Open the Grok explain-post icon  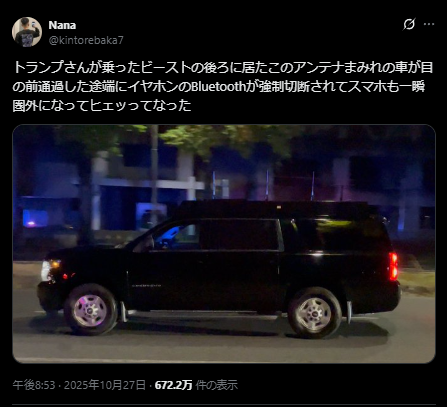click(409, 24)
